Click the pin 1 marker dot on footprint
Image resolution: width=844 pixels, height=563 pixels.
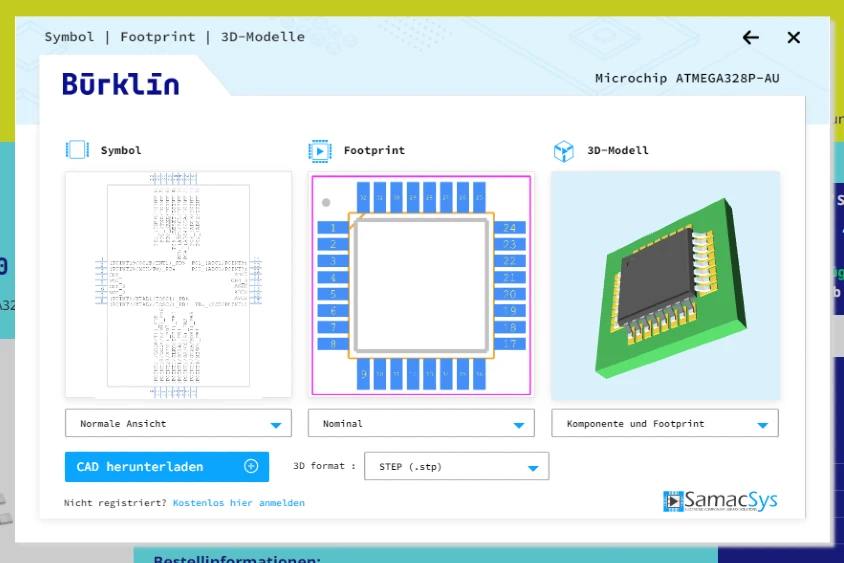[x=326, y=202]
